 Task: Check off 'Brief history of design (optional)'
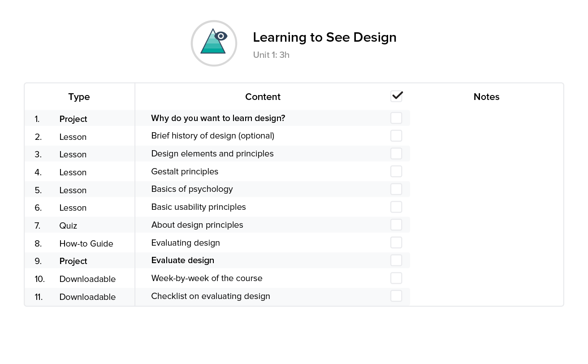pyautogui.click(x=396, y=135)
